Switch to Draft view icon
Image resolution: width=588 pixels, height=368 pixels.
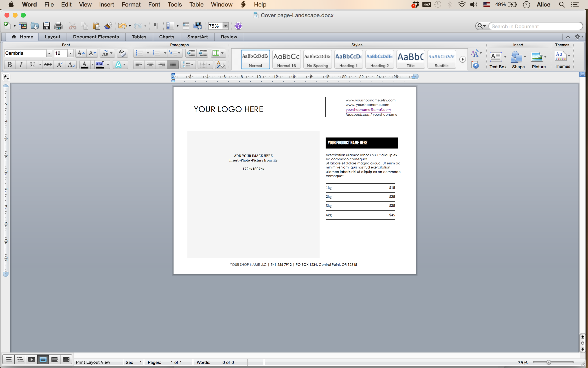click(9, 359)
